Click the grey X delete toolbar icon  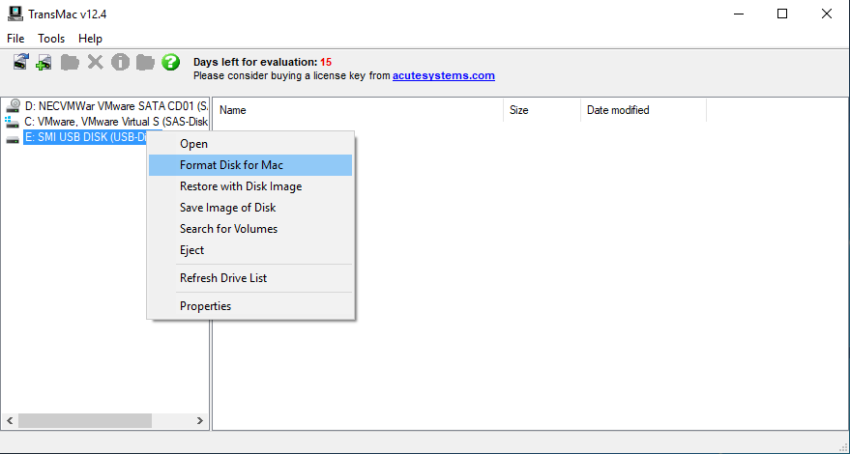tap(95, 62)
